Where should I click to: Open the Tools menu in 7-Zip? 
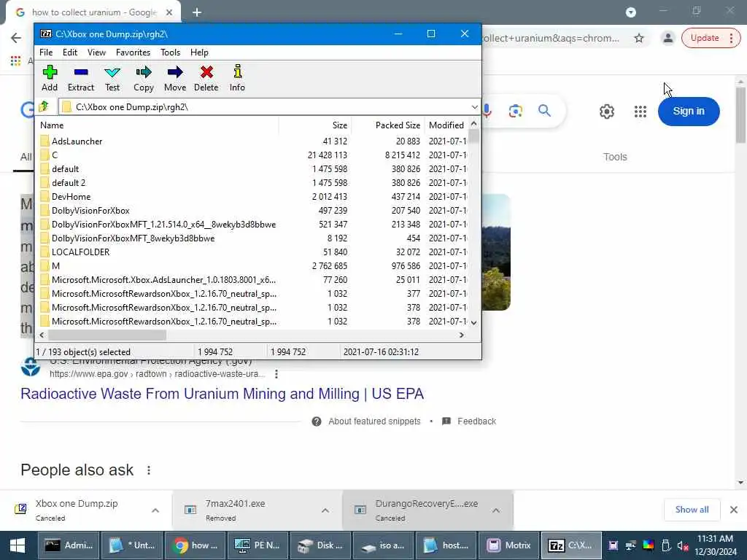(x=170, y=52)
